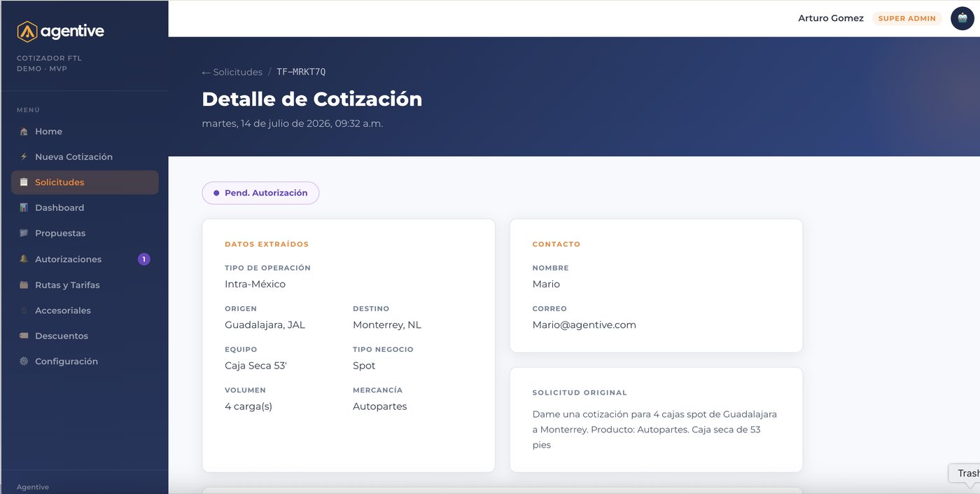Screen dimensions: 980x494
Task: Click the contact name Mario
Action: (546, 284)
